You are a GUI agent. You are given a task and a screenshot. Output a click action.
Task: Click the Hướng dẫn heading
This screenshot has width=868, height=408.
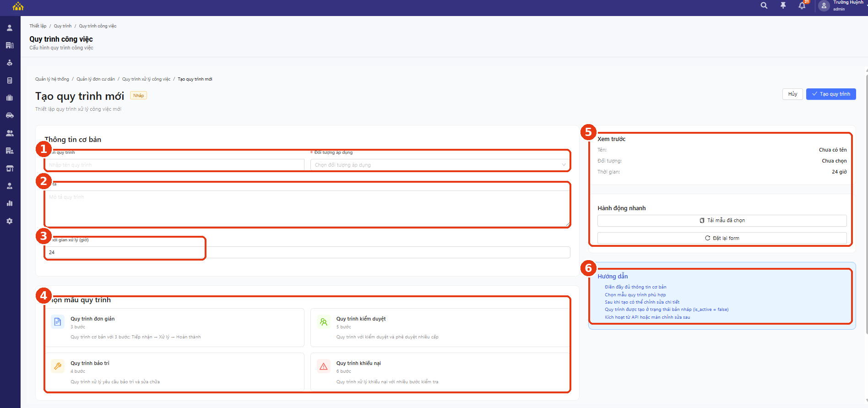point(613,277)
